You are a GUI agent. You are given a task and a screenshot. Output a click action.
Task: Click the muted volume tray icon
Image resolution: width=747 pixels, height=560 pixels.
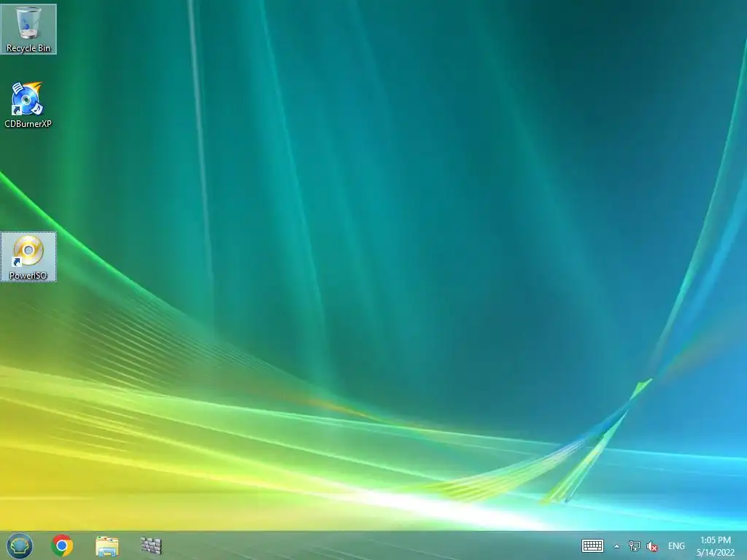click(651, 546)
